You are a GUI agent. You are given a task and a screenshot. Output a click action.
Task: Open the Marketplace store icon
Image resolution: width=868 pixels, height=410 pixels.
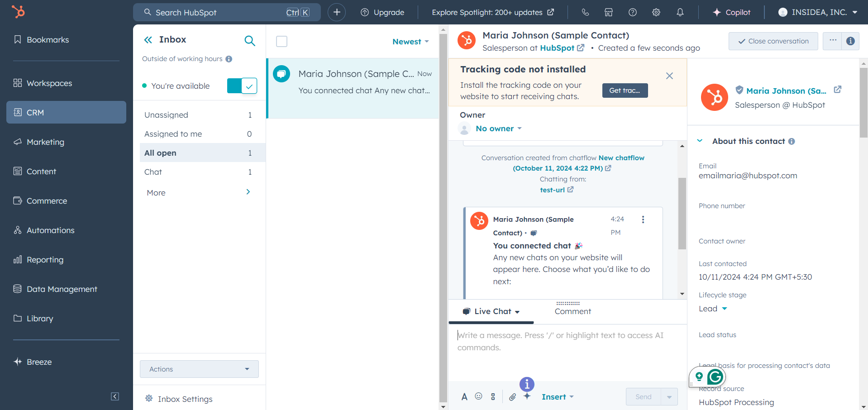[609, 12]
